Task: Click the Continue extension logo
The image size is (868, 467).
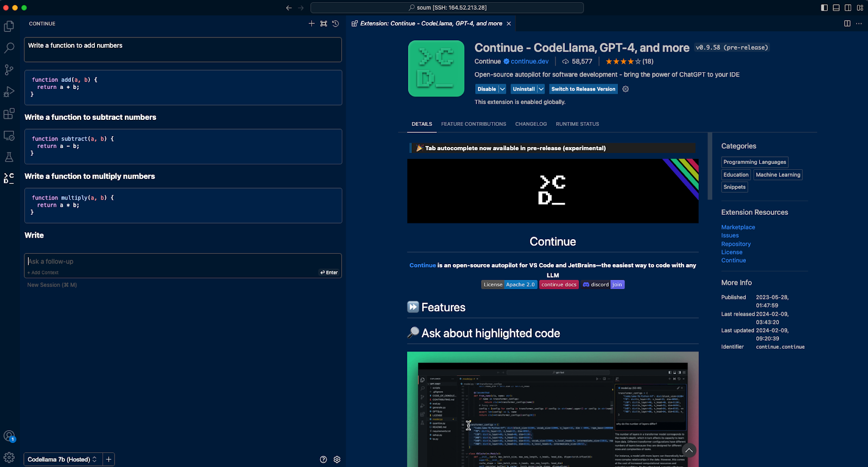Action: tap(436, 68)
